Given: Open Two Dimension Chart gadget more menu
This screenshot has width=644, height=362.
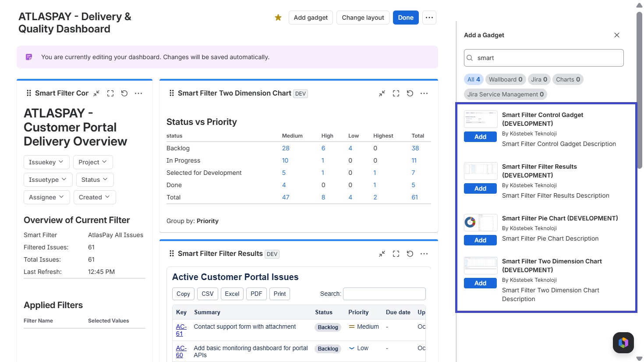Looking at the screenshot, I should click(424, 93).
